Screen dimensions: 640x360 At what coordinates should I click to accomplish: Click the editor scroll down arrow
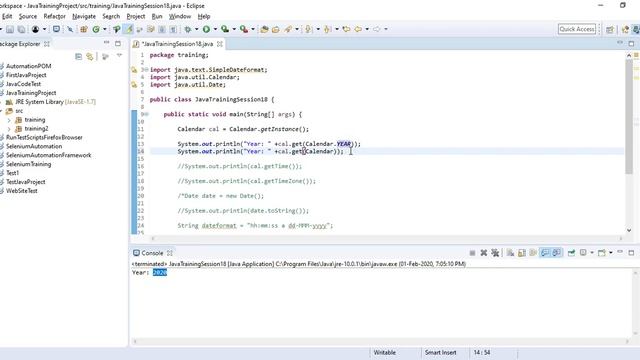coord(629,230)
